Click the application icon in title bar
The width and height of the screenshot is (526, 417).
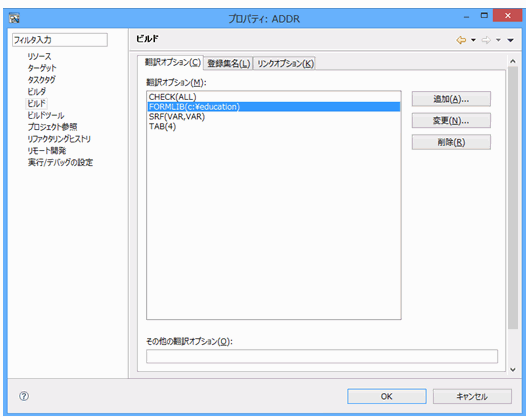pyautogui.click(x=14, y=18)
